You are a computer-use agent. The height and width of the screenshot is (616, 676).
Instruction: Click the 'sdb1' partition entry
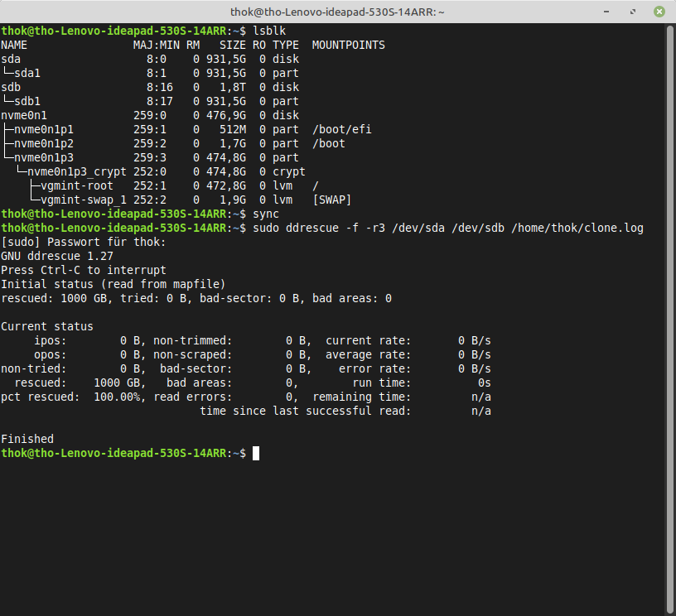(x=27, y=101)
